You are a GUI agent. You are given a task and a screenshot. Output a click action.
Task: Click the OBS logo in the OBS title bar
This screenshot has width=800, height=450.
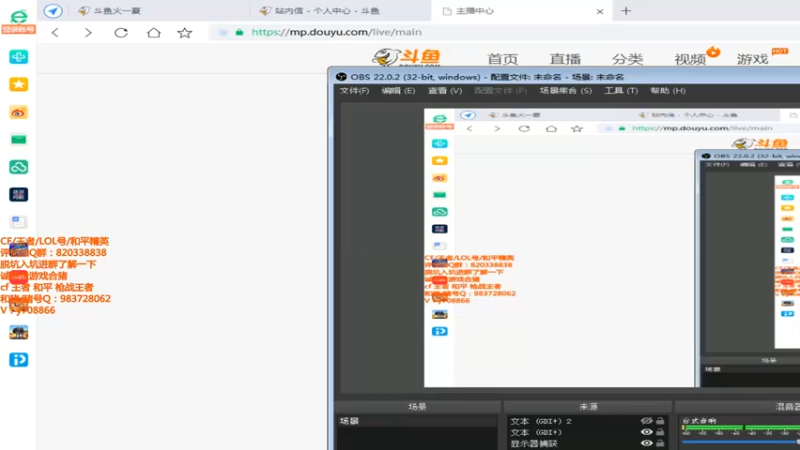(x=341, y=77)
